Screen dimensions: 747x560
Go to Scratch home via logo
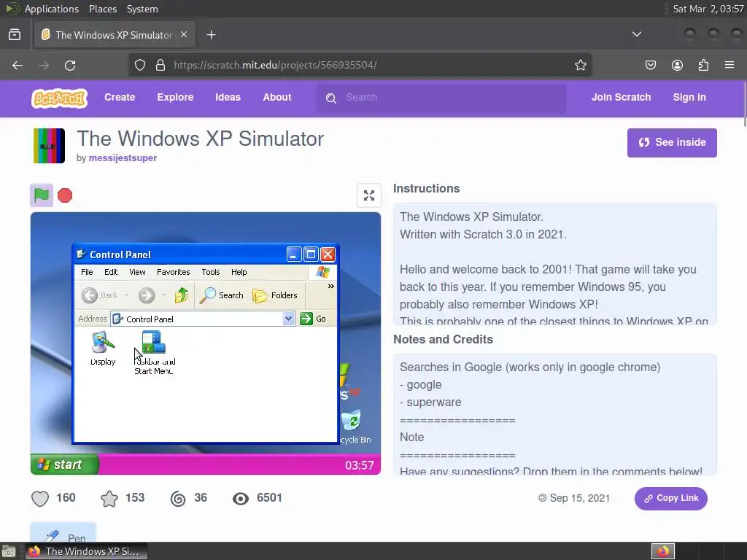click(60, 98)
